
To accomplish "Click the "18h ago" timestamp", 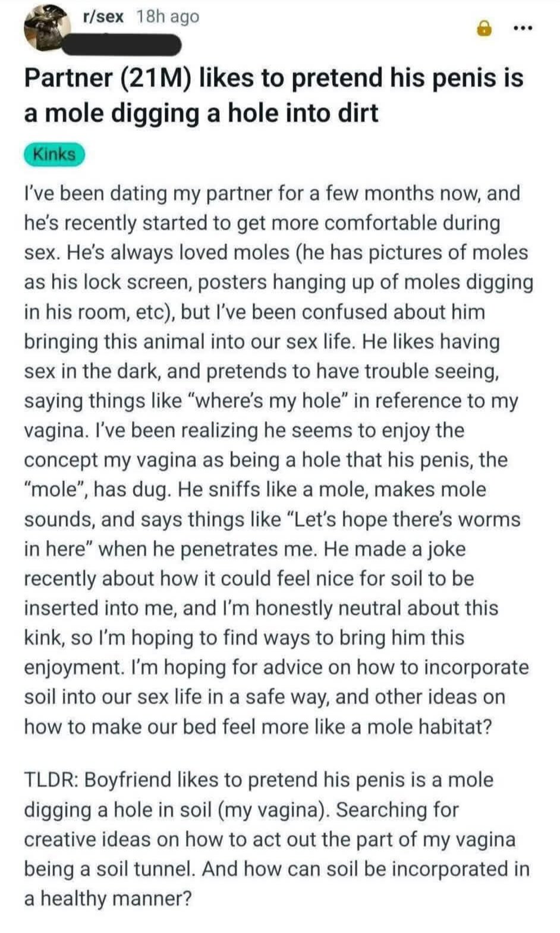I will (x=168, y=16).
